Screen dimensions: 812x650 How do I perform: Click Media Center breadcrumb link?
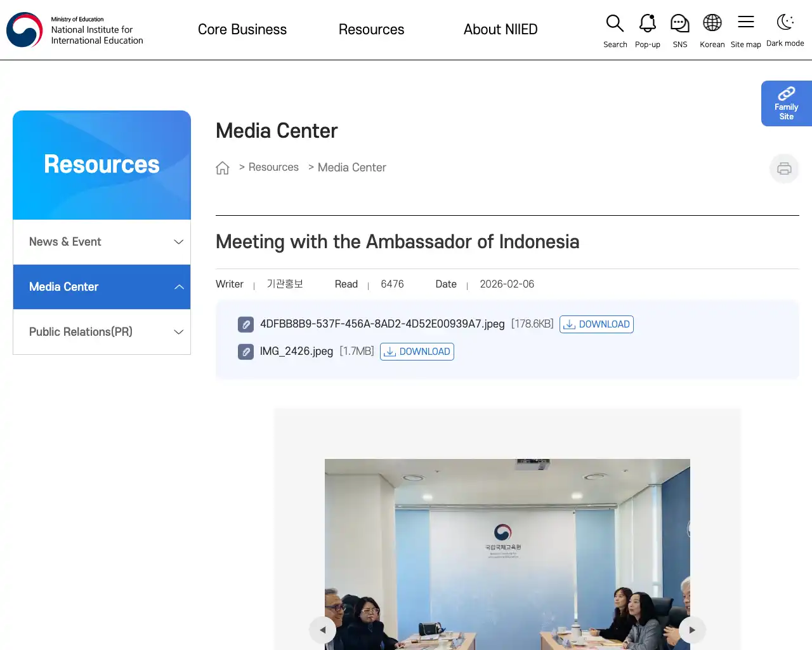[351, 168]
